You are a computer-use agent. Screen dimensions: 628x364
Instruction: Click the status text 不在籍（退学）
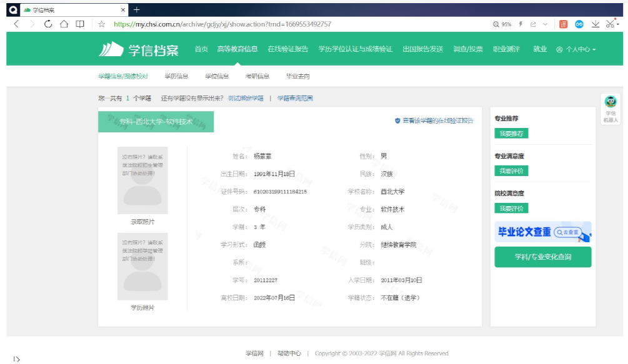coord(400,298)
